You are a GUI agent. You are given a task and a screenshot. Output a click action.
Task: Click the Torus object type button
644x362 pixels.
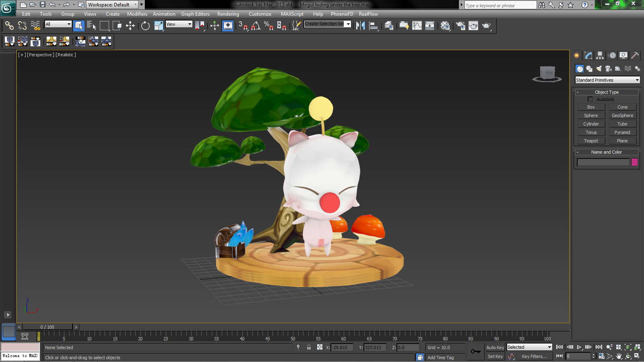pos(591,132)
